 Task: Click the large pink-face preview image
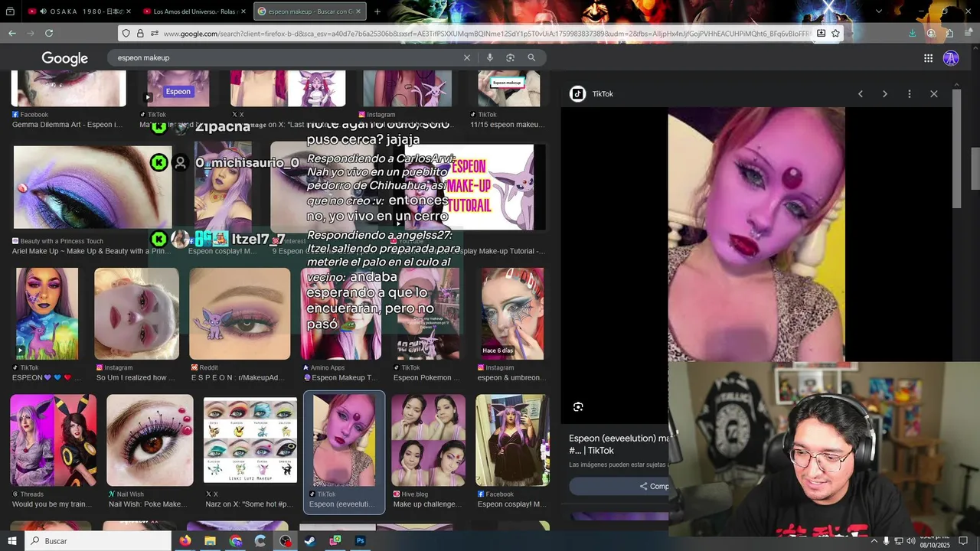[x=756, y=234]
